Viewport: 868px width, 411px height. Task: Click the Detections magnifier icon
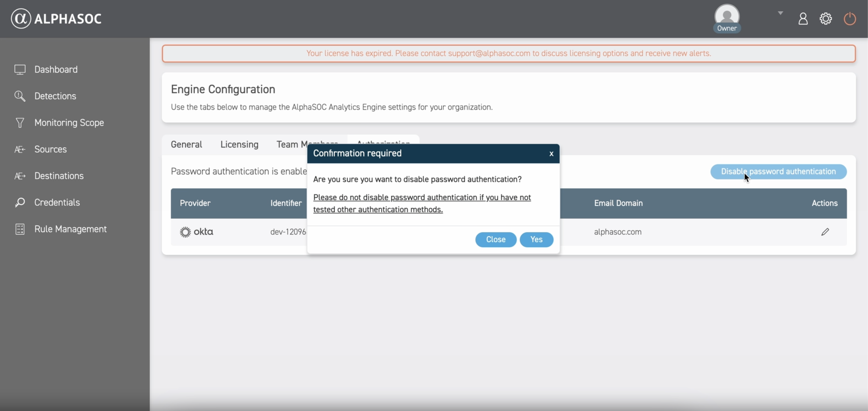click(20, 96)
